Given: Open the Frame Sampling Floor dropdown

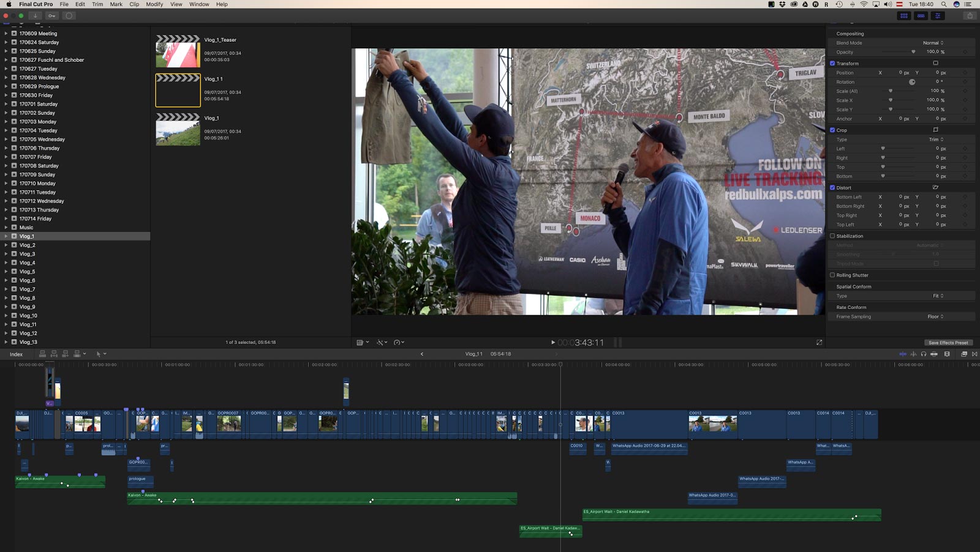Looking at the screenshot, I should pyautogui.click(x=935, y=316).
